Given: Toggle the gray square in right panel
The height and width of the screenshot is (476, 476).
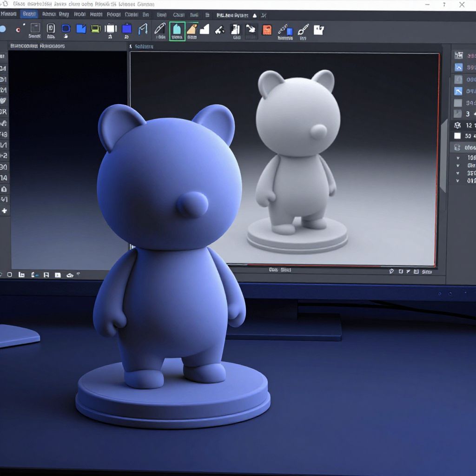Looking at the screenshot, I should pos(458,103).
